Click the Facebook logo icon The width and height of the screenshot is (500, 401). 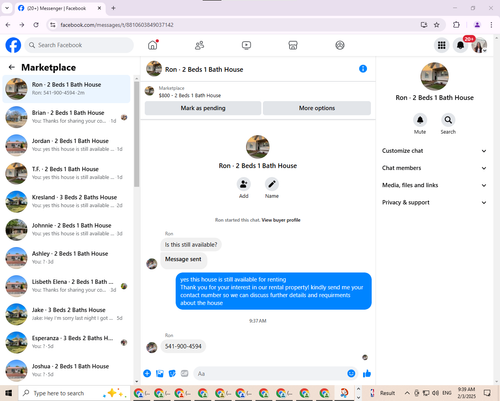point(13,45)
